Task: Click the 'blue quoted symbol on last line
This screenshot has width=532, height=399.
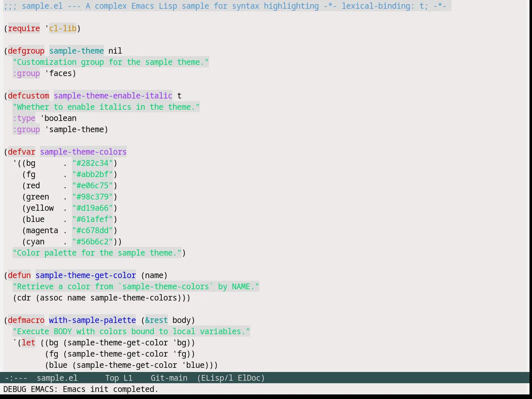Action: (193, 365)
